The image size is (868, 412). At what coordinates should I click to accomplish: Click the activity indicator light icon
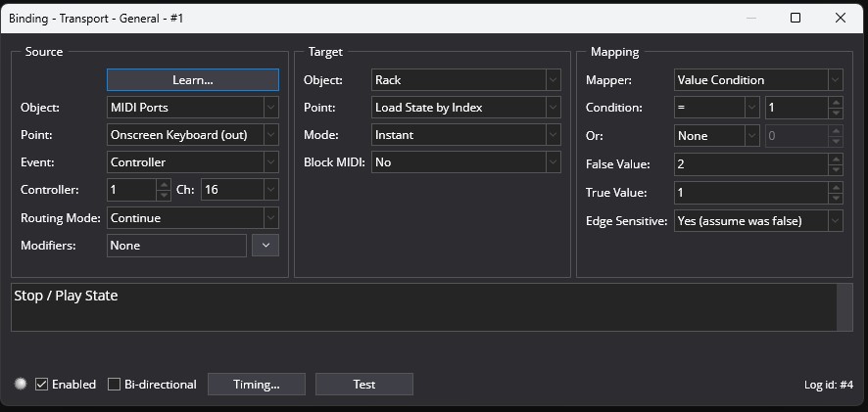point(21,384)
